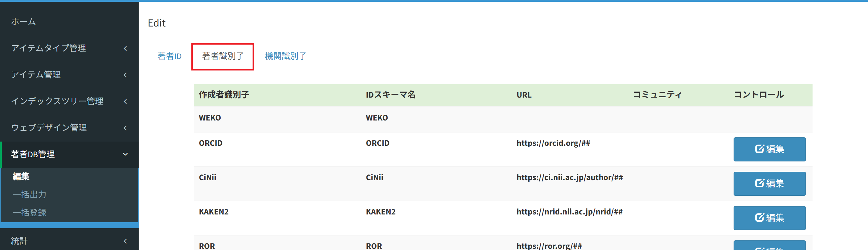Expand the アイテムタイプ管理 chevron
The image size is (868, 250).
point(125,48)
